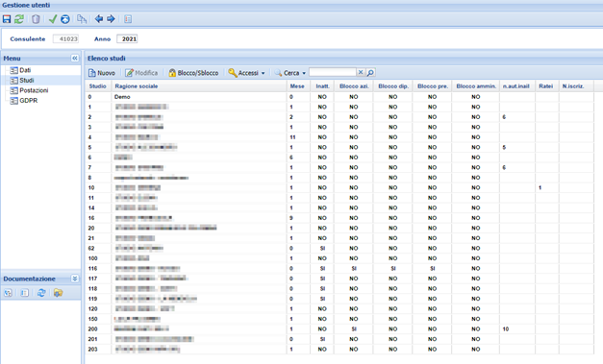Screen dimensions: 603x364
Task: Click the green refresh arrows icon
Action: [x=19, y=19]
